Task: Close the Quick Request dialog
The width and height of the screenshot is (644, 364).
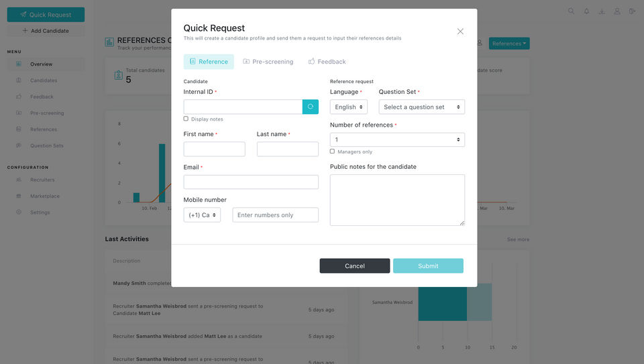Action: [460, 32]
